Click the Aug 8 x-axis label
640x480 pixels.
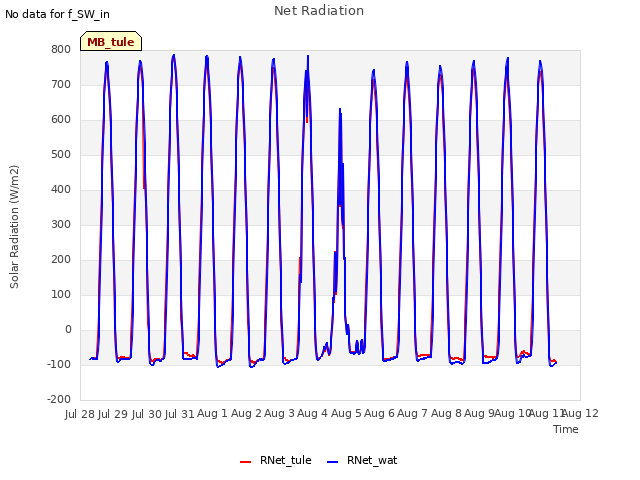pos(446,414)
